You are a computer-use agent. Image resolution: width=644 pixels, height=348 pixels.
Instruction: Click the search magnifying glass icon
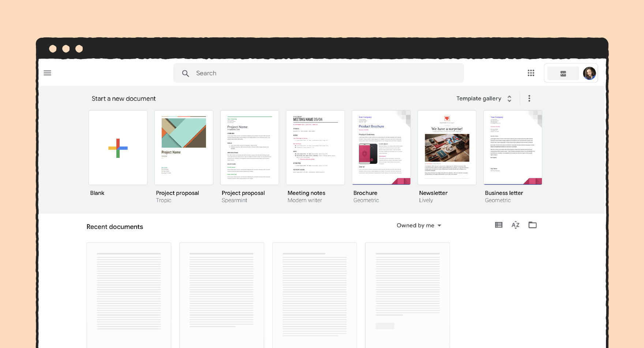coord(186,73)
